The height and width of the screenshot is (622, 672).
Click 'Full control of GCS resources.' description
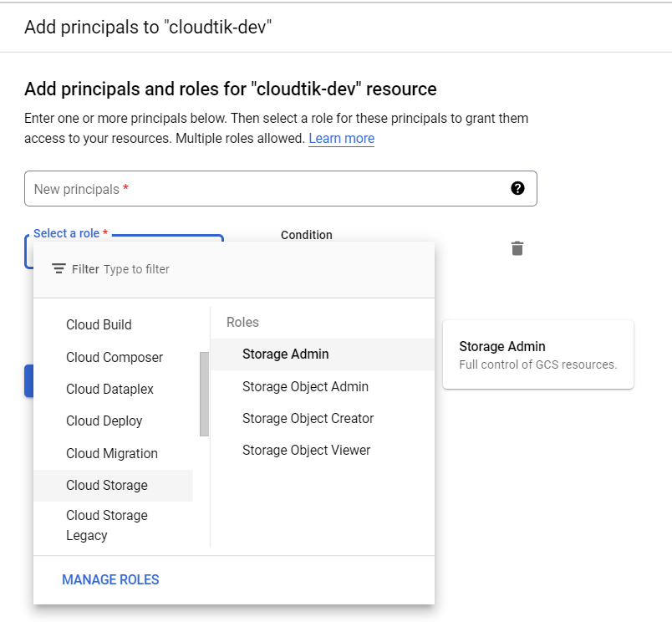[x=538, y=365]
